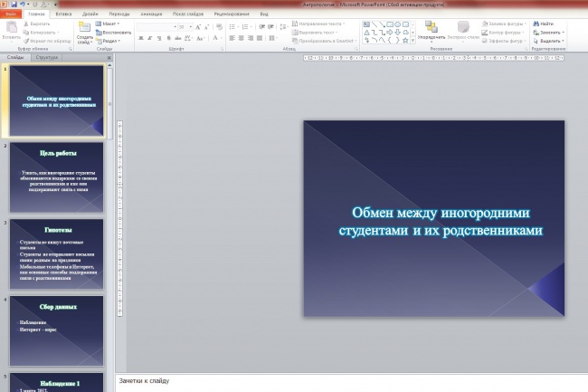Select the Гипотезы slide thumbnail
This screenshot has width=588, height=392.
point(57,254)
